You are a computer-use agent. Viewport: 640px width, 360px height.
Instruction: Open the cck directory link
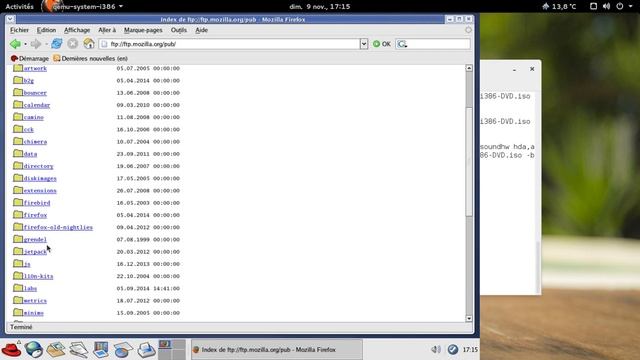[x=29, y=129]
